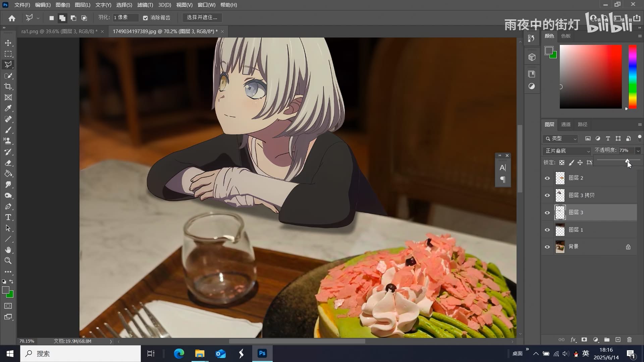Click the 羽化 feather value field
Screen dimensions: 644x362
coord(125,17)
